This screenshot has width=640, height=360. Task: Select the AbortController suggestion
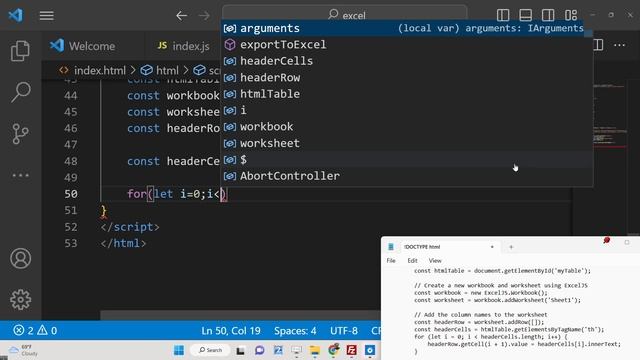(x=406, y=176)
